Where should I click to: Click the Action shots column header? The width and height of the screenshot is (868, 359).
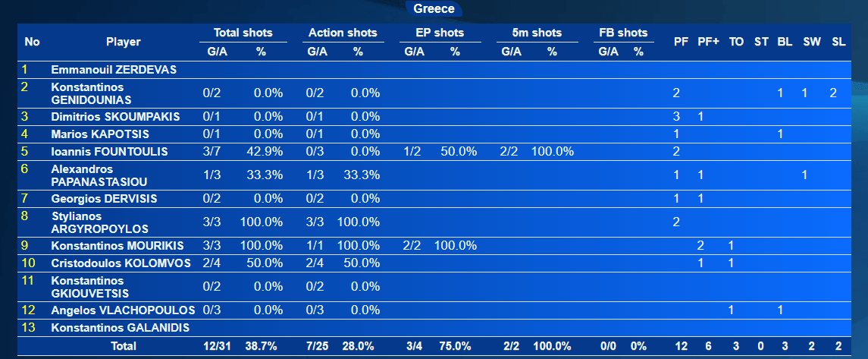(x=342, y=33)
